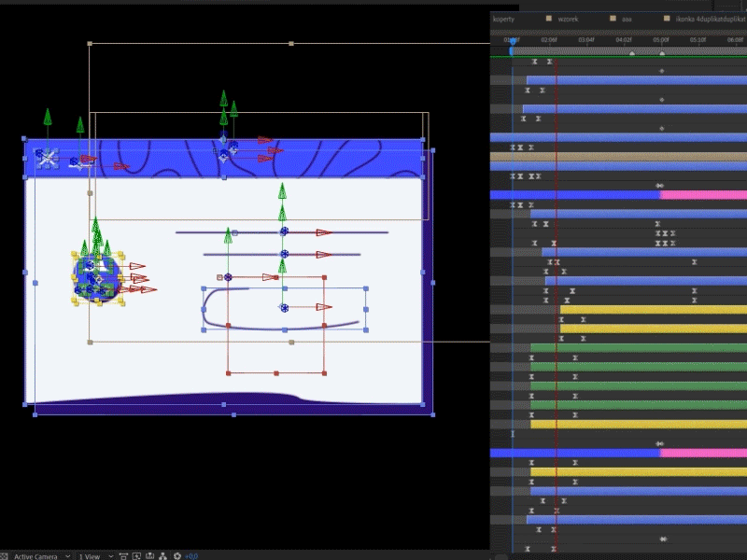The image size is (747, 560).
Task: Click the +0,0 exposure value
Action: 191,554
